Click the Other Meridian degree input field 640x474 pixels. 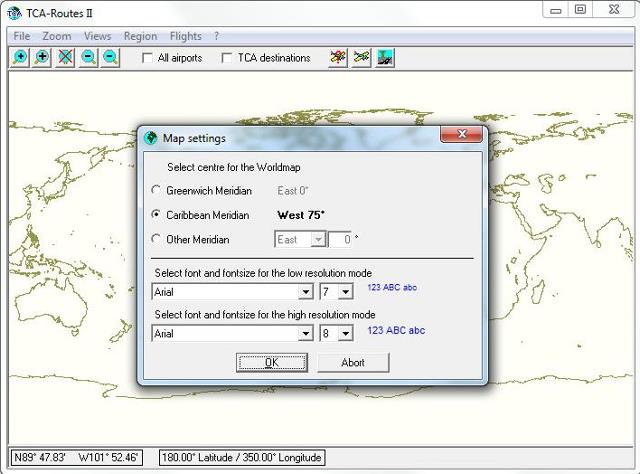(x=340, y=239)
